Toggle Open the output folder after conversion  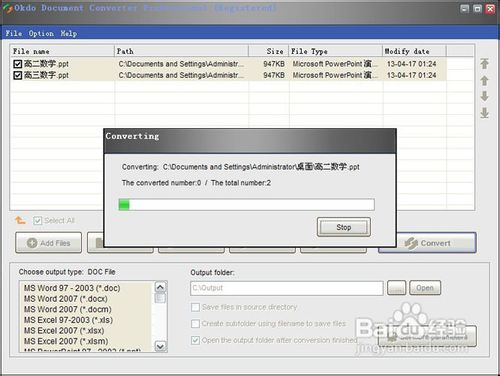pos(195,340)
